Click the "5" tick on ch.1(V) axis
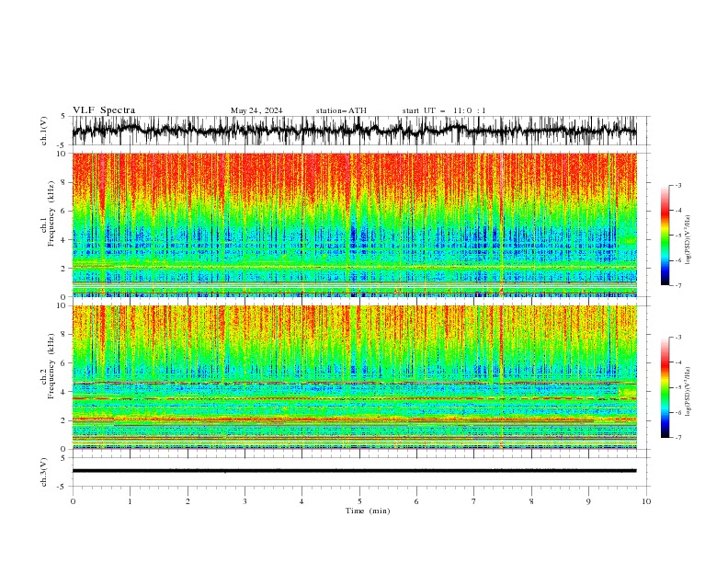This screenshot has height=563, width=728. [x=63, y=117]
